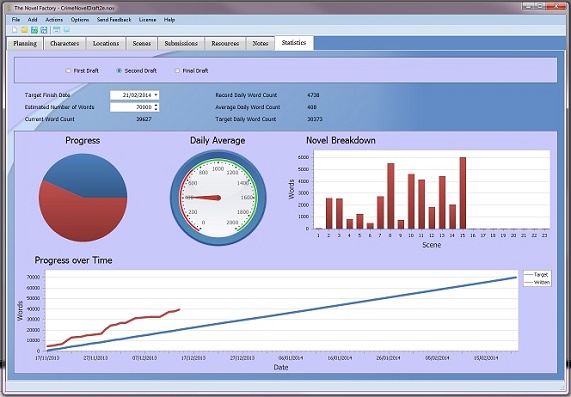Click the Target Finish Date field
This screenshot has height=397, width=571.
(x=134, y=95)
